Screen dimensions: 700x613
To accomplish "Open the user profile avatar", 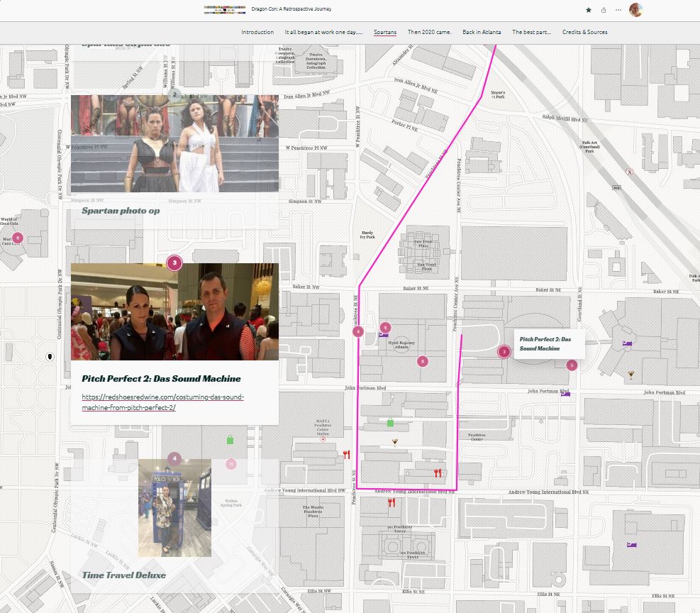I will point(635,10).
